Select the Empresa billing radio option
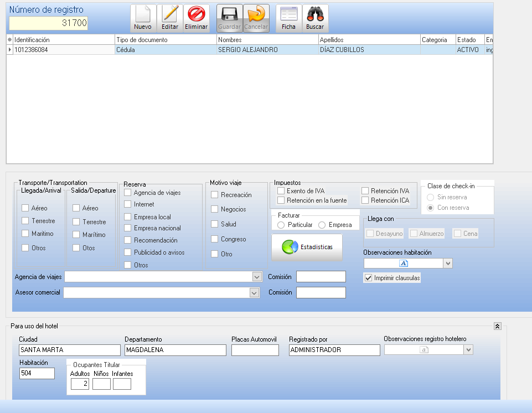Viewport: 532px width, 413px height. pos(322,225)
